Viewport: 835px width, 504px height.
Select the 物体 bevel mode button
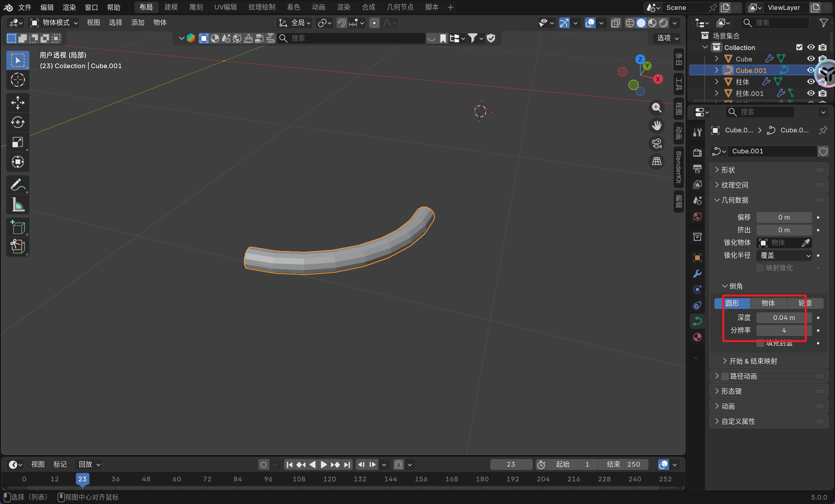pos(768,303)
